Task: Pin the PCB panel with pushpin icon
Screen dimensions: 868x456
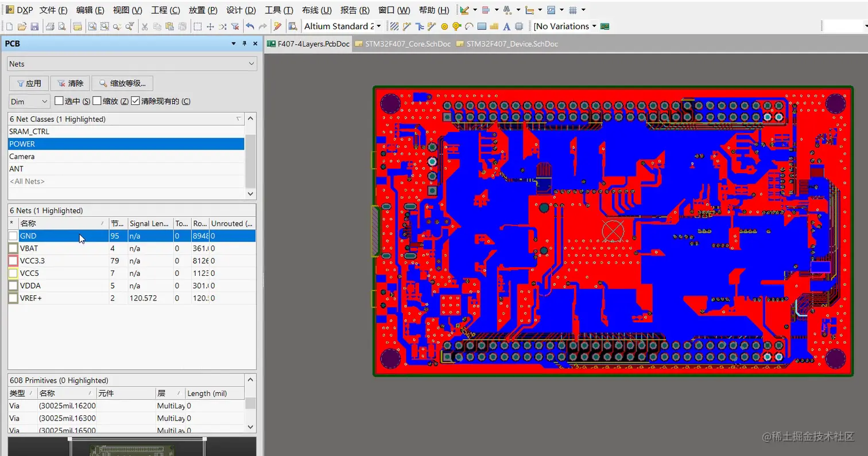Action: 245,44
